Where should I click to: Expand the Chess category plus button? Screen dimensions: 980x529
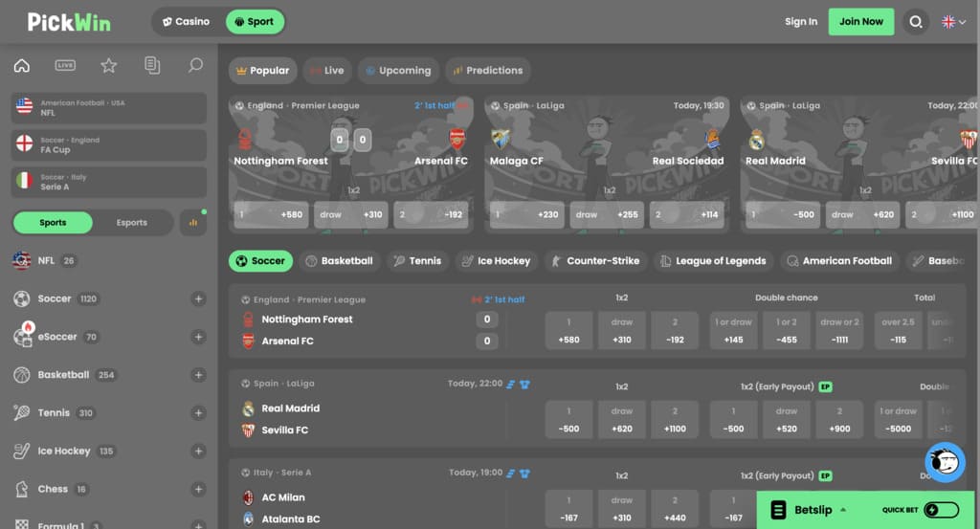coord(198,489)
